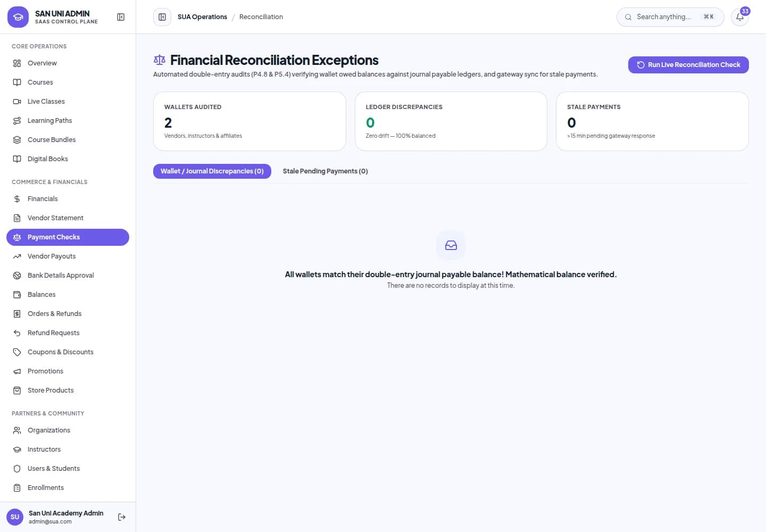Click the Promotions megaphone icon
The image size is (766, 532).
pos(17,371)
